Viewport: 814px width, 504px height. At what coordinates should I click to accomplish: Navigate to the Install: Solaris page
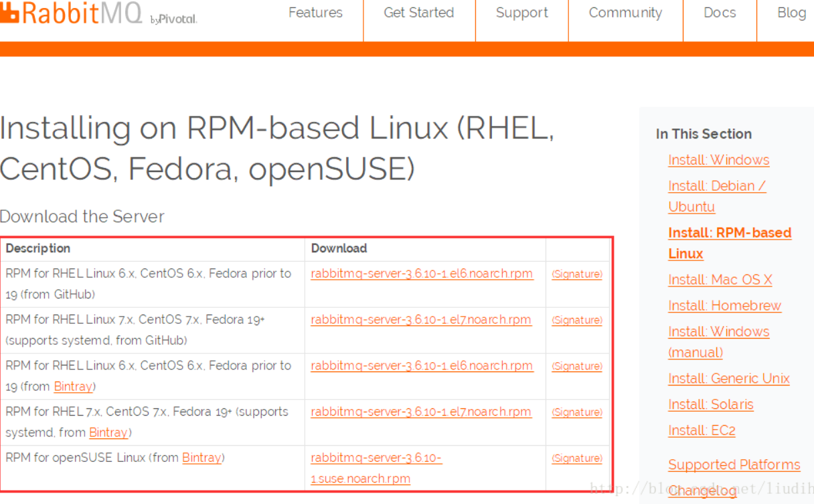coord(710,405)
